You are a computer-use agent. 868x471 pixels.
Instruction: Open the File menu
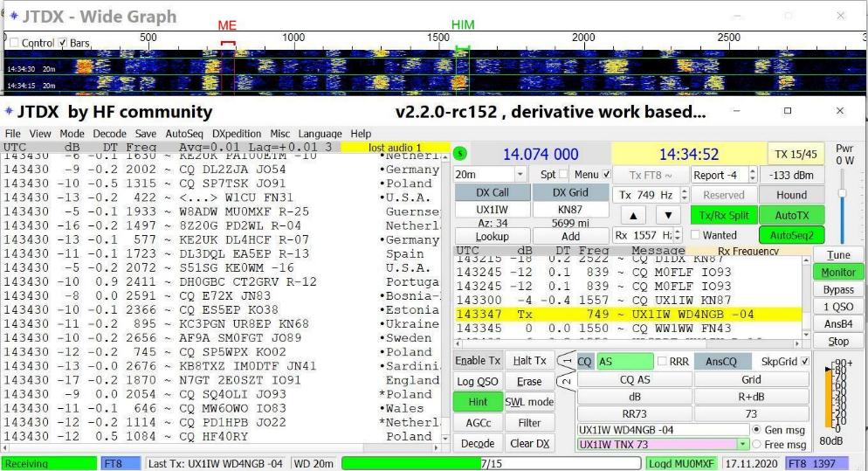(x=13, y=134)
